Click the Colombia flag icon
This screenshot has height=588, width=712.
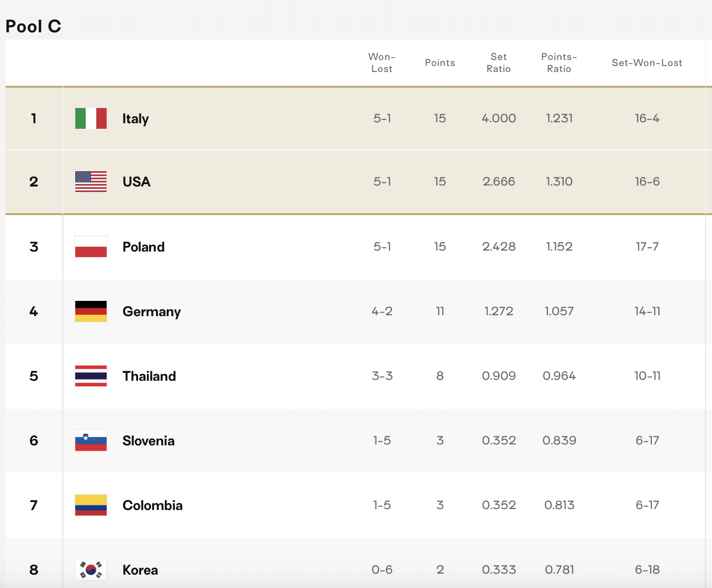(91, 505)
